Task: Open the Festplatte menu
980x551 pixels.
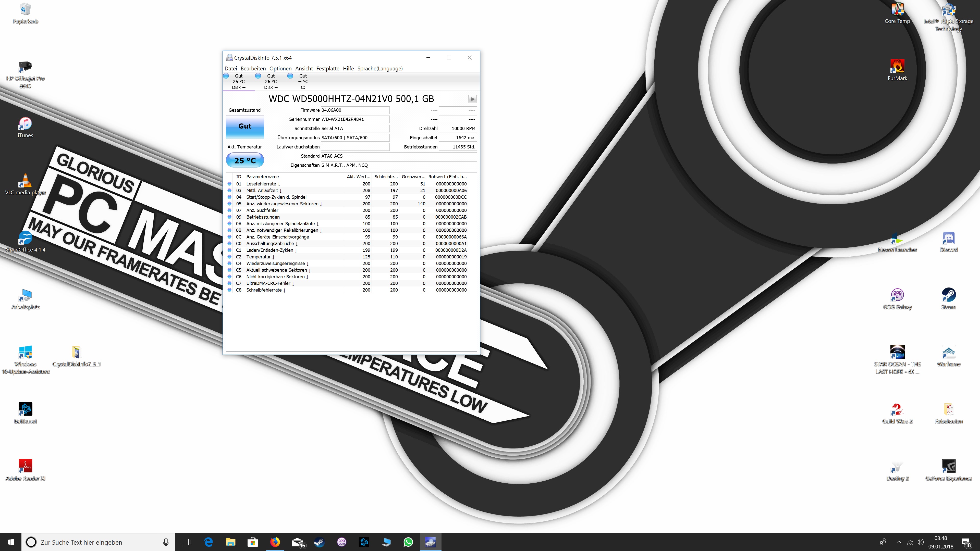Action: tap(327, 68)
